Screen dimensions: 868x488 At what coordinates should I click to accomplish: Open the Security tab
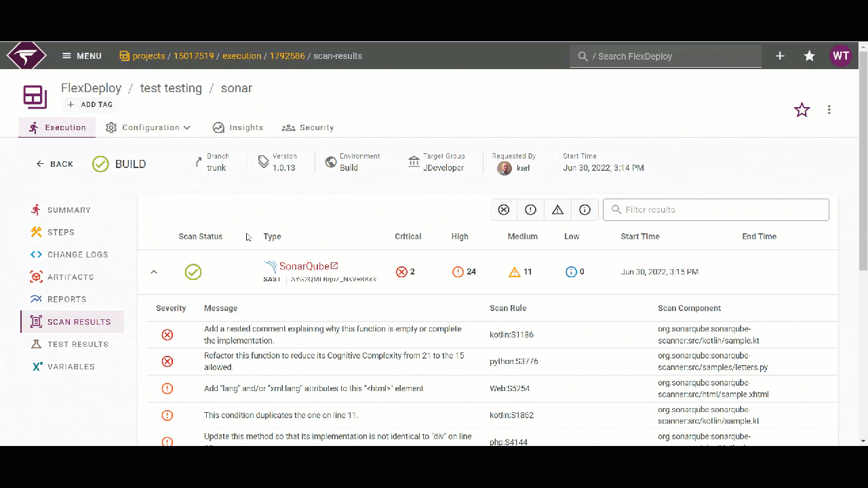(308, 127)
